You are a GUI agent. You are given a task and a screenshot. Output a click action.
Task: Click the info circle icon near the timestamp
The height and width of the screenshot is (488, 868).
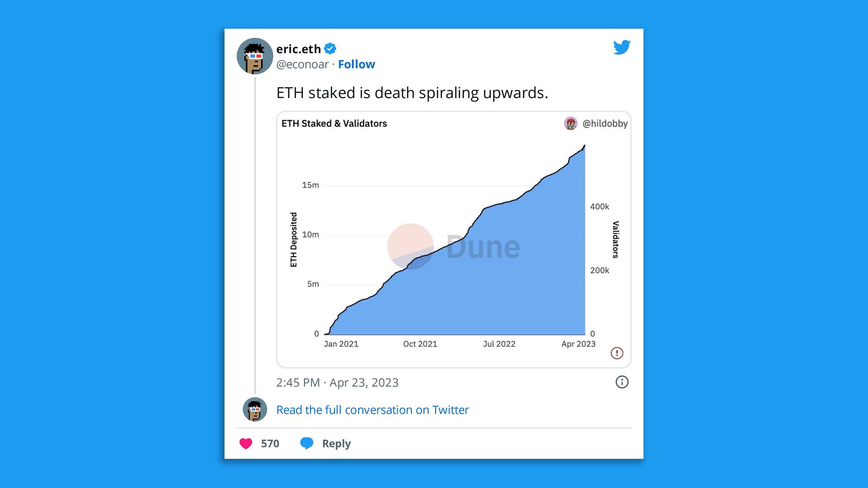point(622,382)
